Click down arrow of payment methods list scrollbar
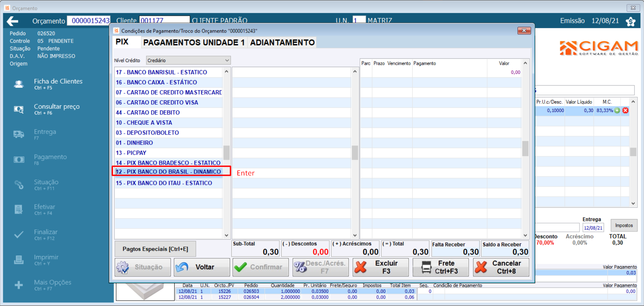Screen dimensions: 644x306 pyautogui.click(x=226, y=236)
